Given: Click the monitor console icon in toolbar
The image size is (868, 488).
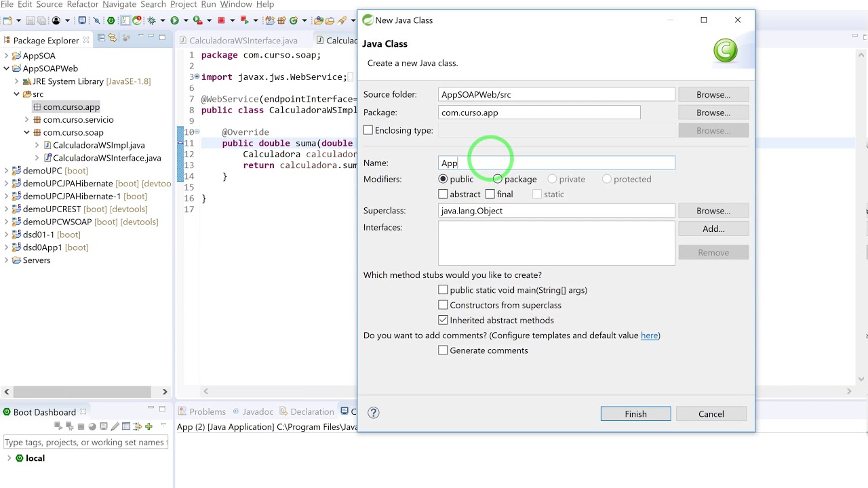Looking at the screenshot, I should [x=83, y=20].
